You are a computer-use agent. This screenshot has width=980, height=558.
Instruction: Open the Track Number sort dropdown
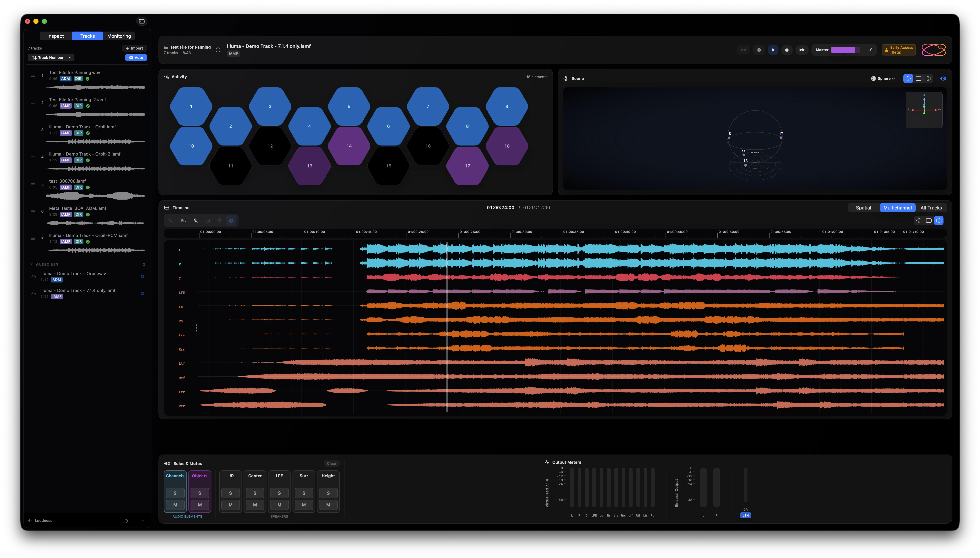(x=51, y=57)
